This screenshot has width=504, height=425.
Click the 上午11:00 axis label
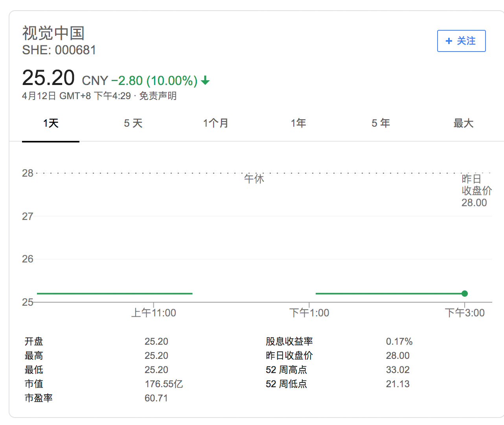point(153,313)
